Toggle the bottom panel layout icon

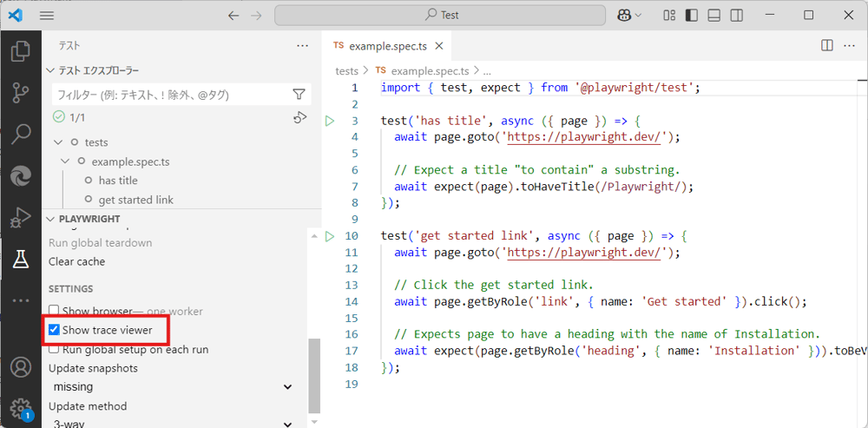(x=713, y=16)
